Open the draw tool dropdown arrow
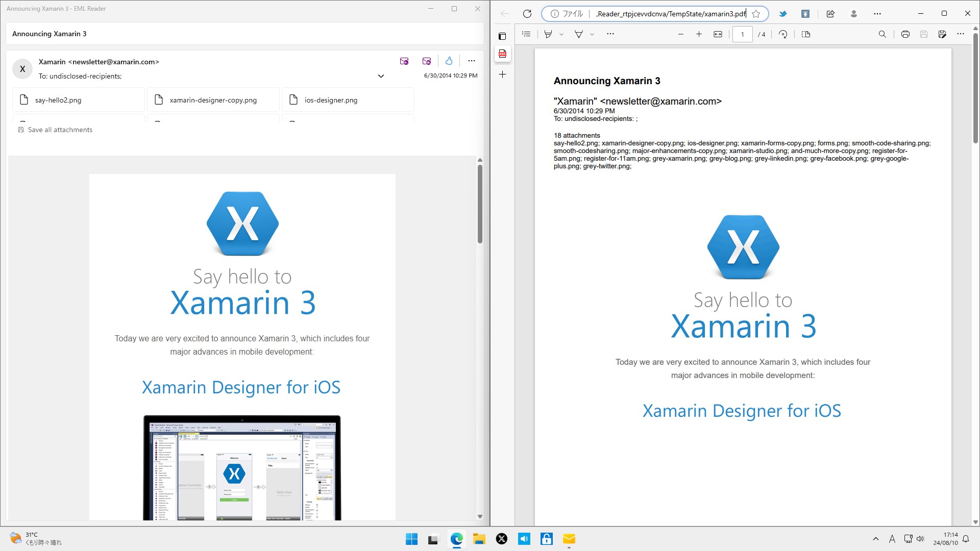This screenshot has height=551, width=980. point(592,34)
